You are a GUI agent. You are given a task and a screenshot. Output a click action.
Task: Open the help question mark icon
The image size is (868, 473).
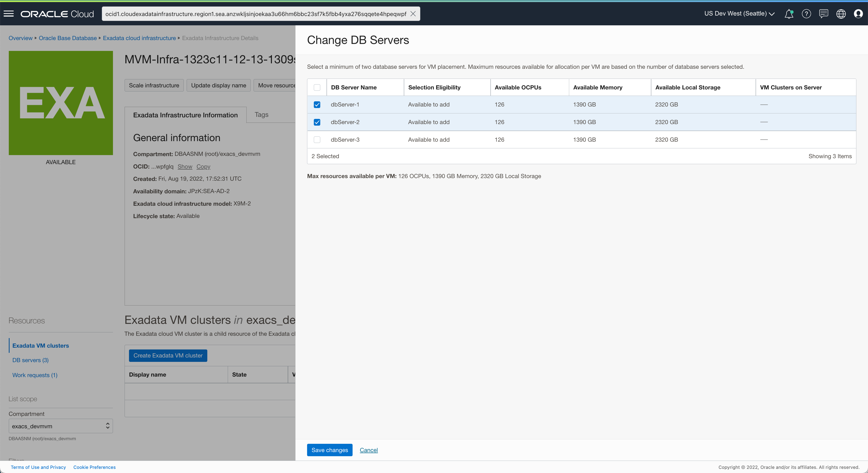pos(806,13)
